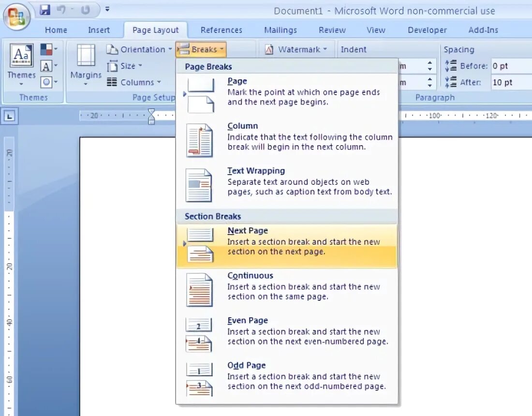The height and width of the screenshot is (416, 532).
Task: Open the Themes gallery button
Action: [21, 64]
